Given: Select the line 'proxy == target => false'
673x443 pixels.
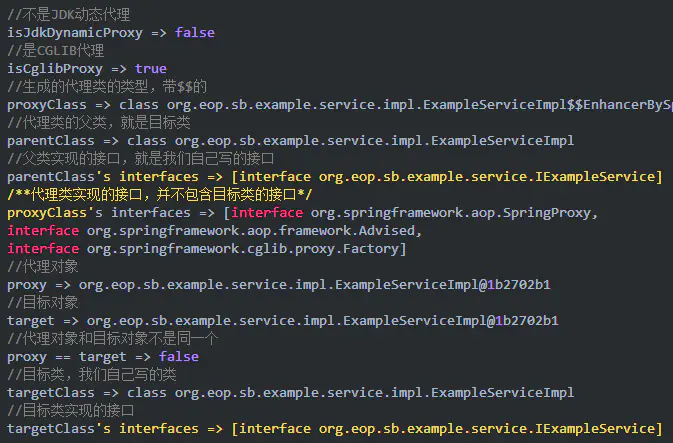Looking at the screenshot, I should coord(103,357).
